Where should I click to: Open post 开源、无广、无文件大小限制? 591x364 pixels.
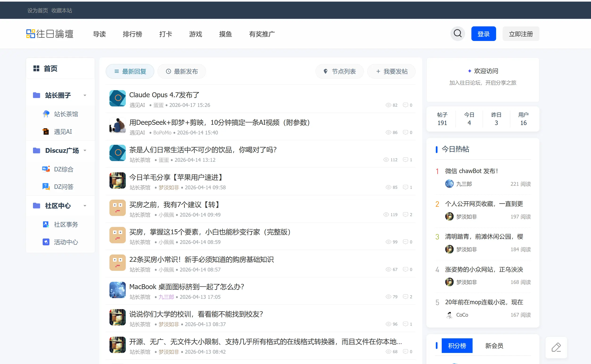pyautogui.click(x=266, y=341)
